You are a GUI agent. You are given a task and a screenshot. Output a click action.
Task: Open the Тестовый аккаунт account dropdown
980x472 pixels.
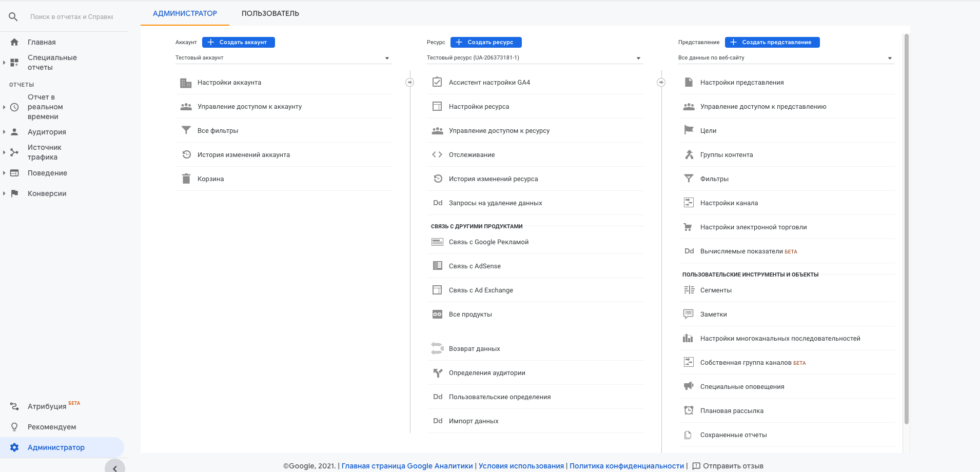(283, 58)
